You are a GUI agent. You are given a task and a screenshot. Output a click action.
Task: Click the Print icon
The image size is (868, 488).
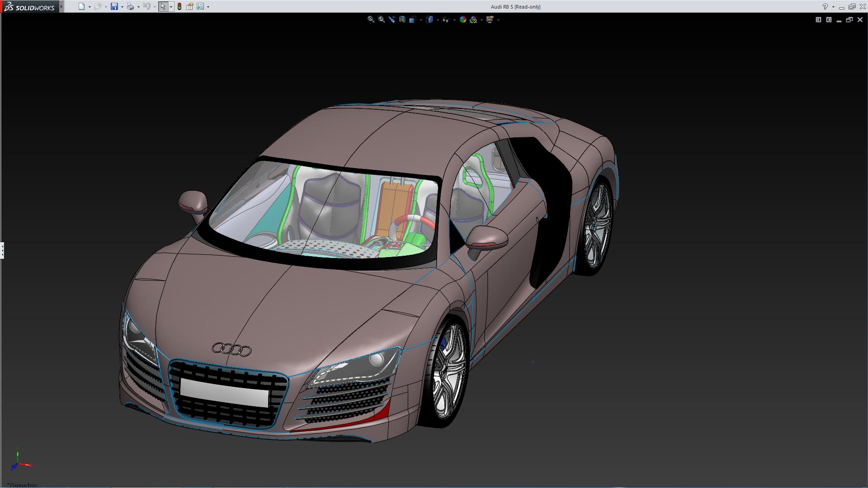130,6
